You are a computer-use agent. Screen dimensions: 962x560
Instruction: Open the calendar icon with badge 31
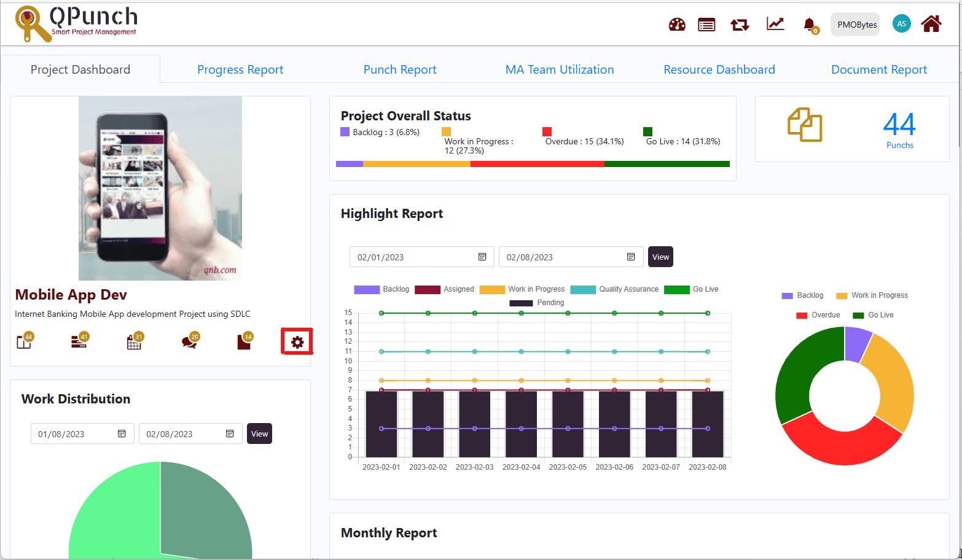(x=135, y=341)
